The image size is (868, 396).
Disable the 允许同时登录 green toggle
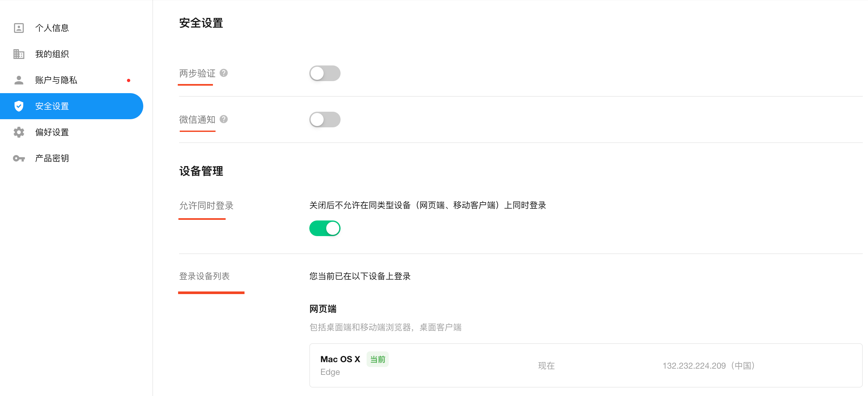(x=325, y=229)
